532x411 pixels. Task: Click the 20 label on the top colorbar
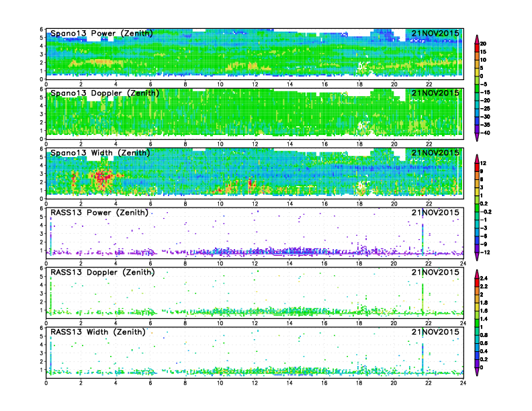coord(483,44)
